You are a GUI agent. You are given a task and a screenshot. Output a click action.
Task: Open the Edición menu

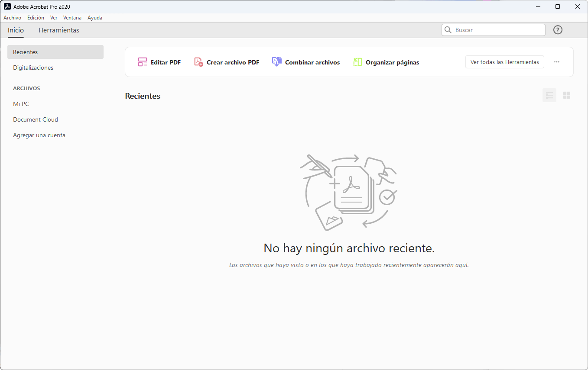[x=36, y=18]
